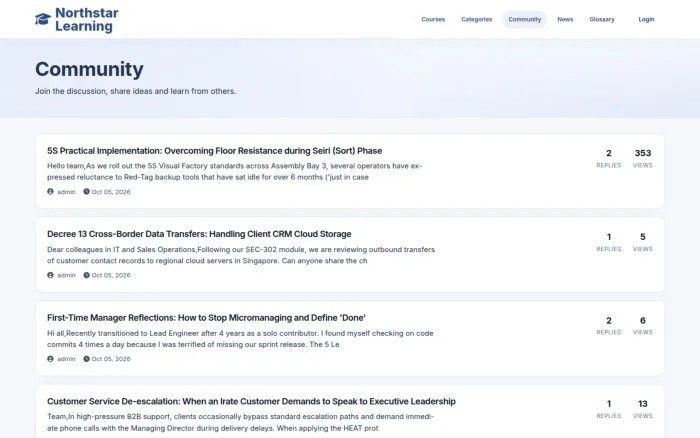Image resolution: width=700 pixels, height=438 pixels.
Task: Click the 2 replies count on First-Time Manager thread
Action: [x=608, y=321]
